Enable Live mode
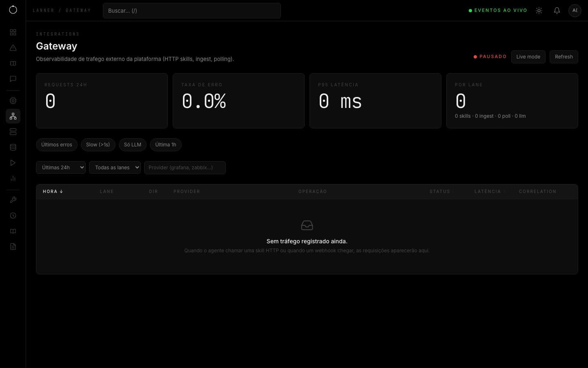The height and width of the screenshot is (368, 588). [528, 57]
